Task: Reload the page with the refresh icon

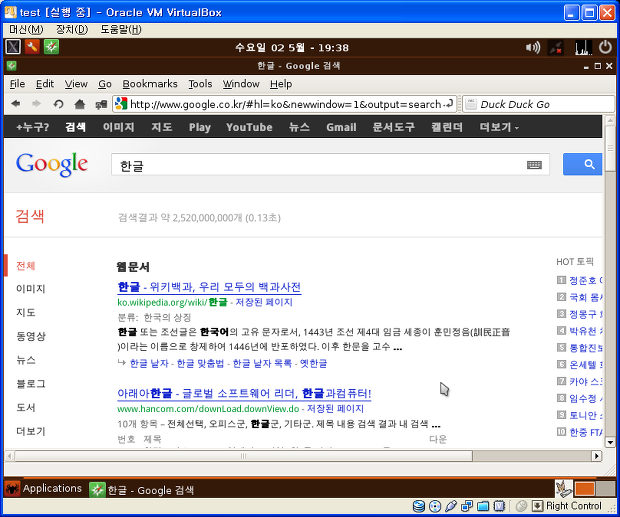Action: click(58, 104)
